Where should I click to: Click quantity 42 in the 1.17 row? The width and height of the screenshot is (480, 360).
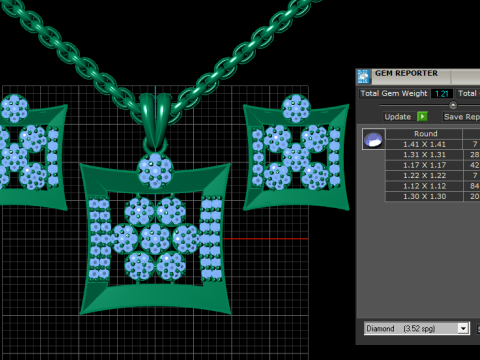coord(475,165)
